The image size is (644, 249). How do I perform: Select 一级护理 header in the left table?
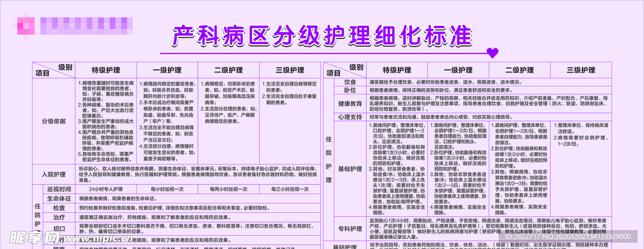pyautogui.click(x=167, y=70)
